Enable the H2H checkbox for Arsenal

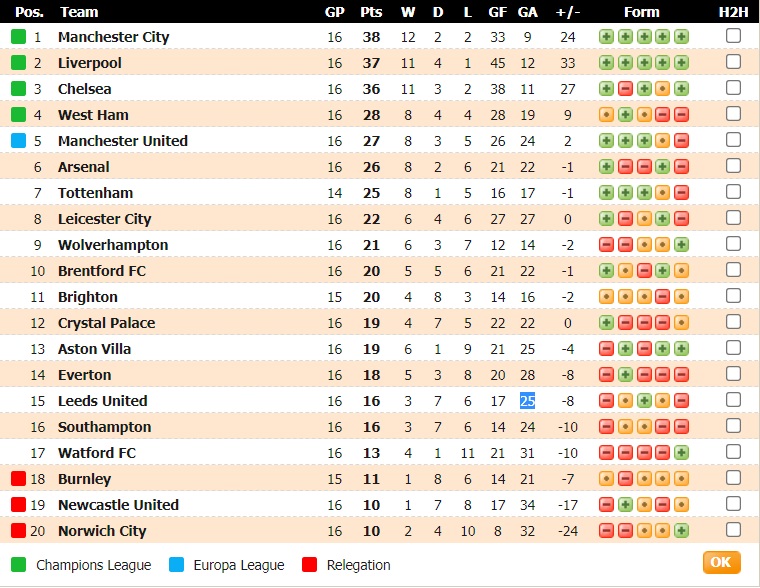coord(733,166)
